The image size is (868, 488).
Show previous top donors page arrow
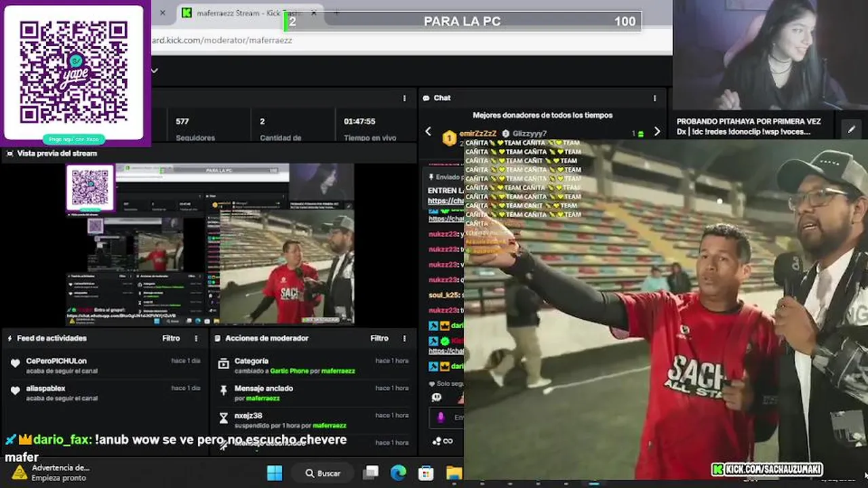tap(428, 131)
